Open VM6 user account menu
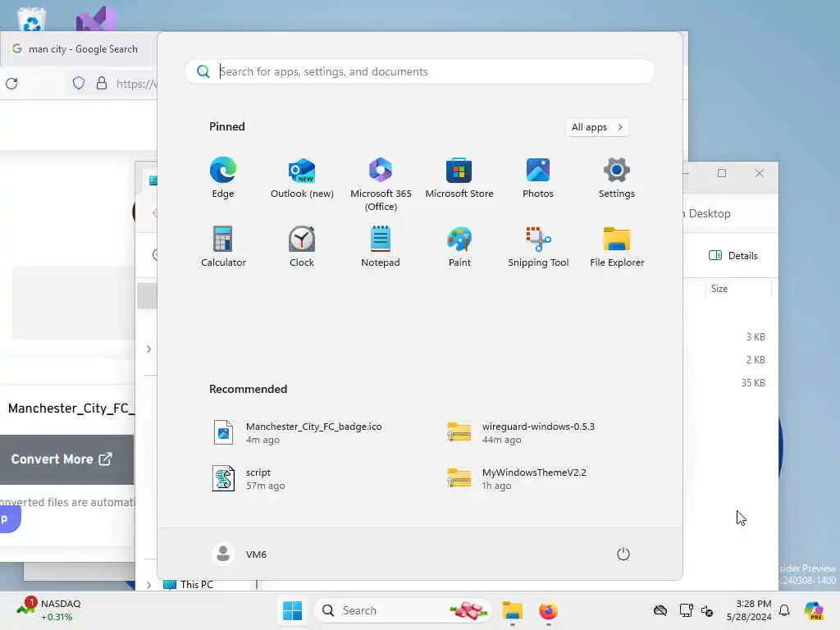 pos(240,554)
